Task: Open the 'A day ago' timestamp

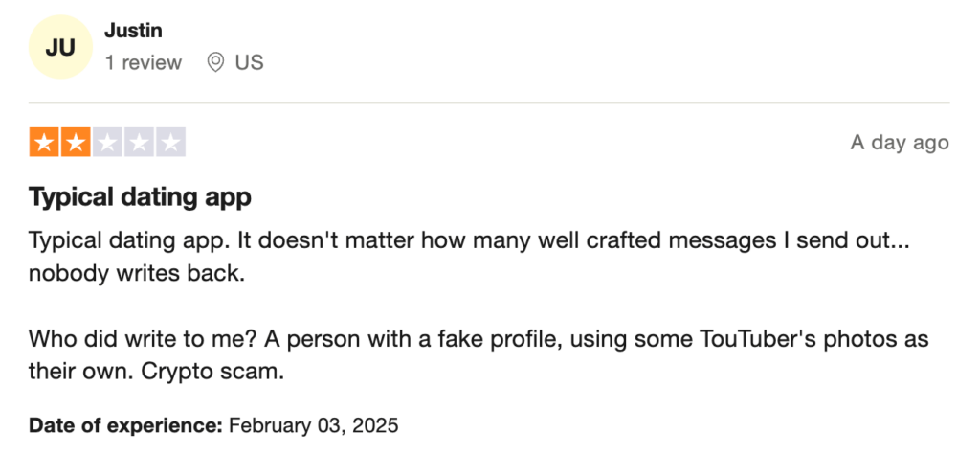Action: [x=900, y=143]
